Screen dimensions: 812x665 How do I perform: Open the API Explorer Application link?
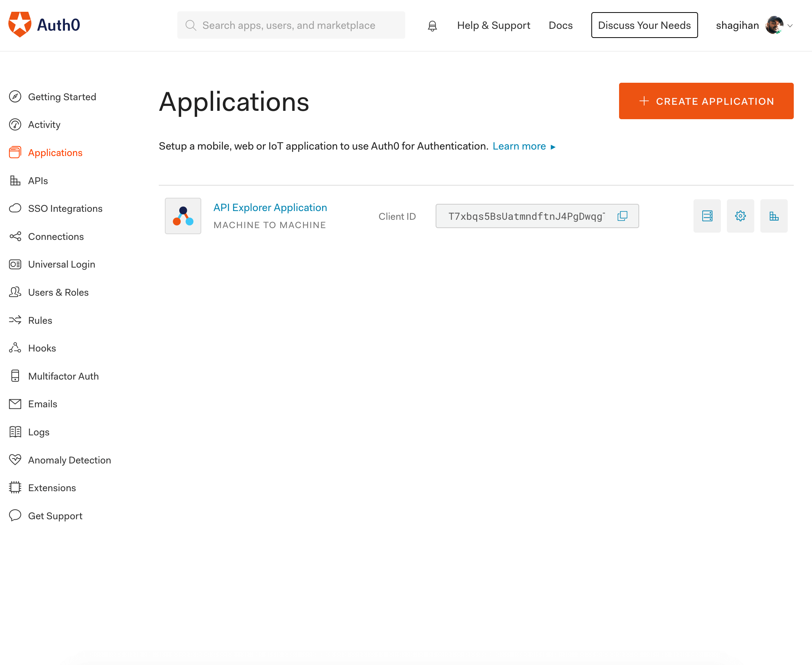tap(270, 208)
